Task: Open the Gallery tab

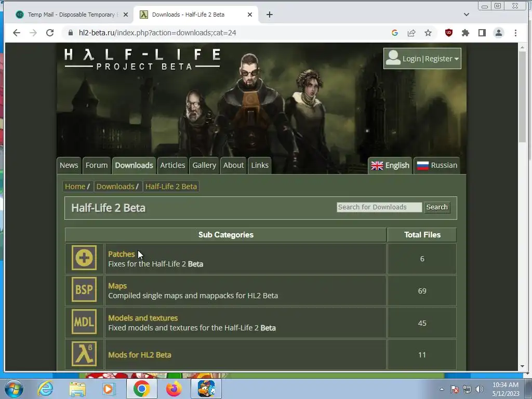Action: (x=204, y=165)
